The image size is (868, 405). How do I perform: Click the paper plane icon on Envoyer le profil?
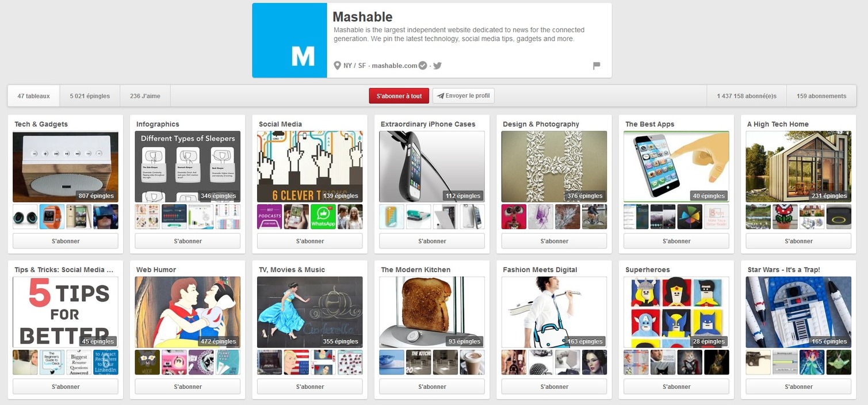pos(441,96)
